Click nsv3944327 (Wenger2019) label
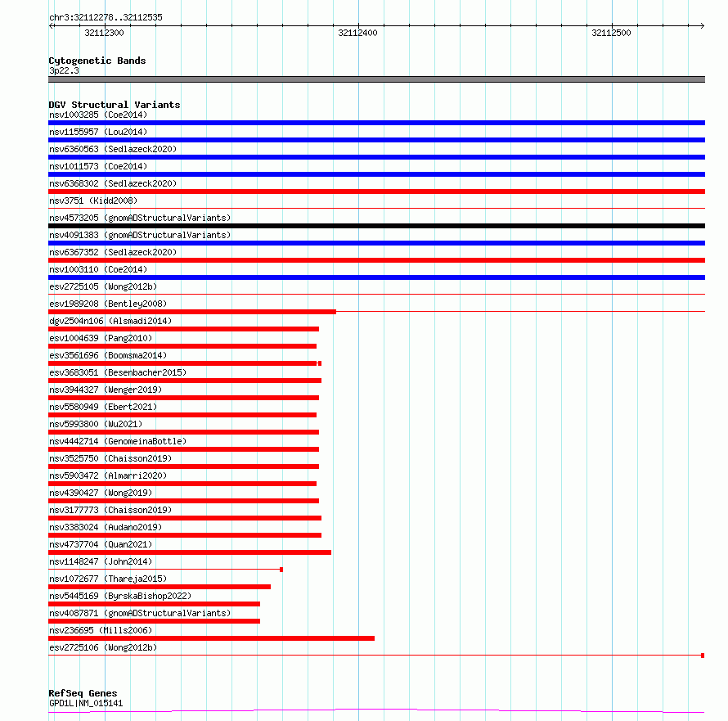The height and width of the screenshot is (721, 728). point(106,390)
